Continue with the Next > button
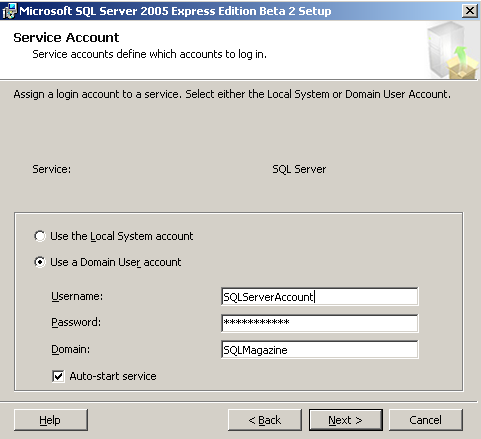 tap(346, 420)
